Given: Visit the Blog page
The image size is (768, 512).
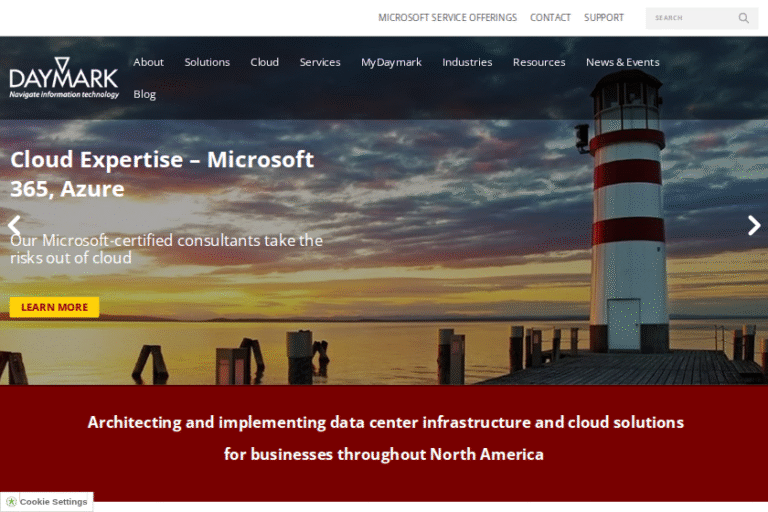Looking at the screenshot, I should 145,94.
